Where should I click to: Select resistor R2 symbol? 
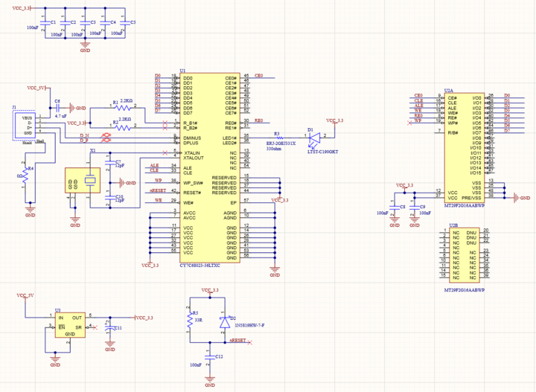pyautogui.click(x=123, y=128)
